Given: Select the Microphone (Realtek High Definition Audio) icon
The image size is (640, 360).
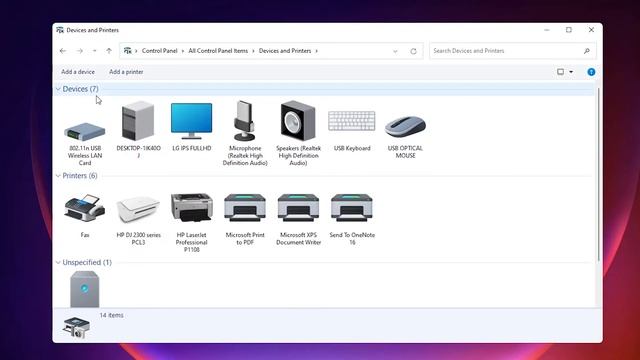Looking at the screenshot, I should click(x=245, y=121).
